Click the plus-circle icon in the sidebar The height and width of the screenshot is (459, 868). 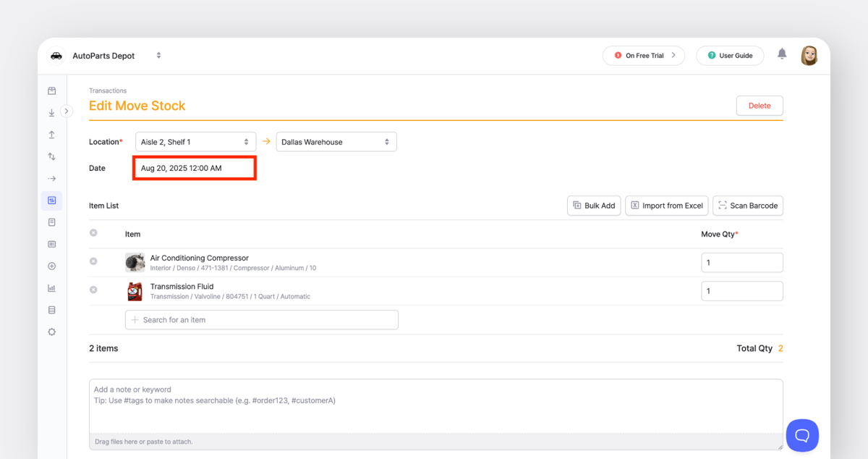pos(51,266)
